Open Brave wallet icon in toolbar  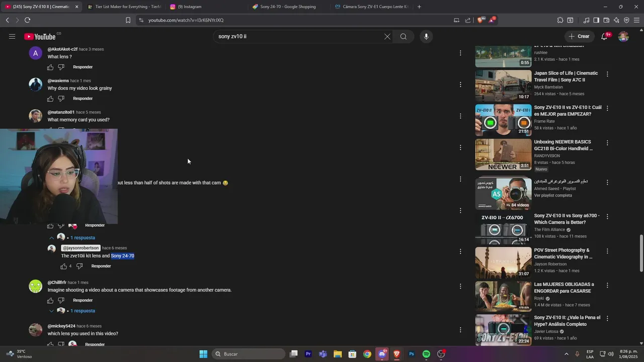(606, 20)
